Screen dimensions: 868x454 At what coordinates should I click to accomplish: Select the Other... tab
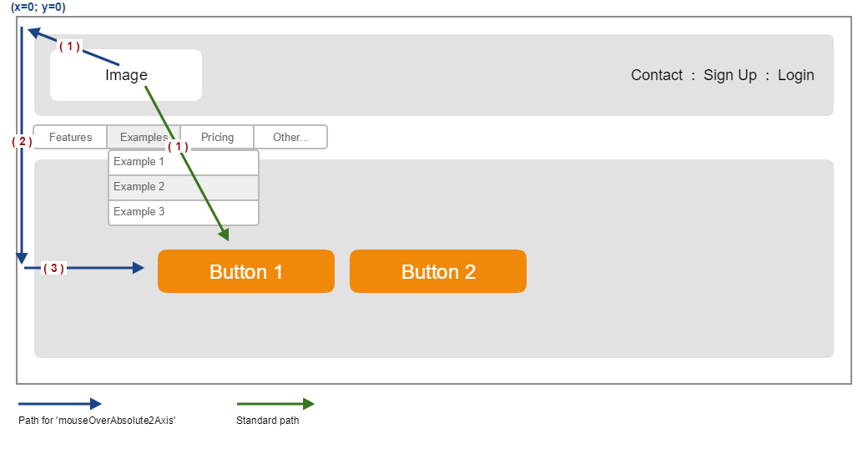(290, 137)
